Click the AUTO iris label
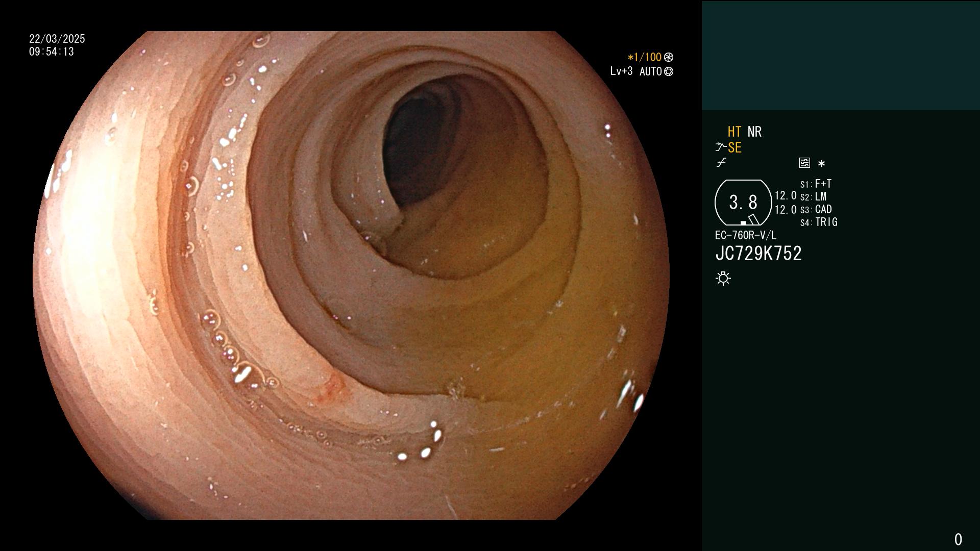The width and height of the screenshot is (980, 551). 651,71
